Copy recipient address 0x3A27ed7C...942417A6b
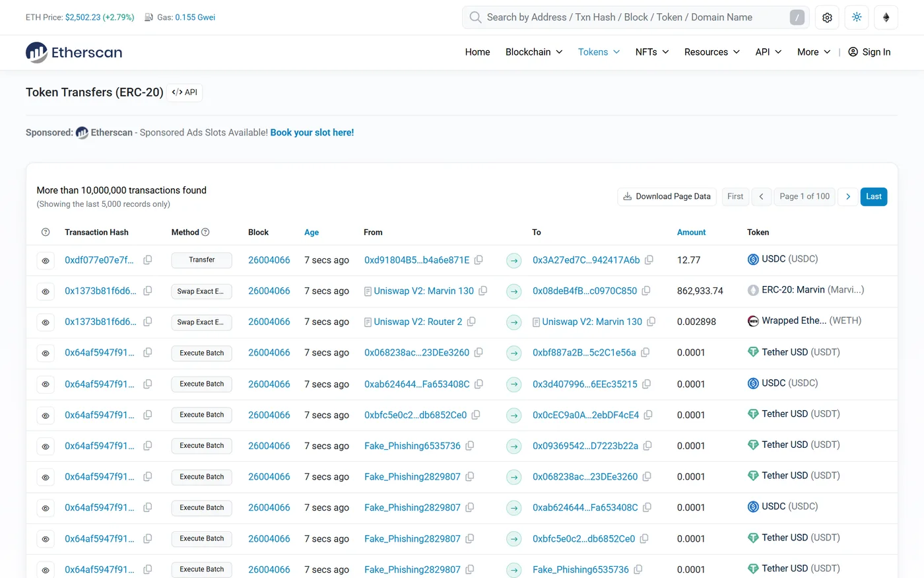This screenshot has height=578, width=924. [x=649, y=260]
